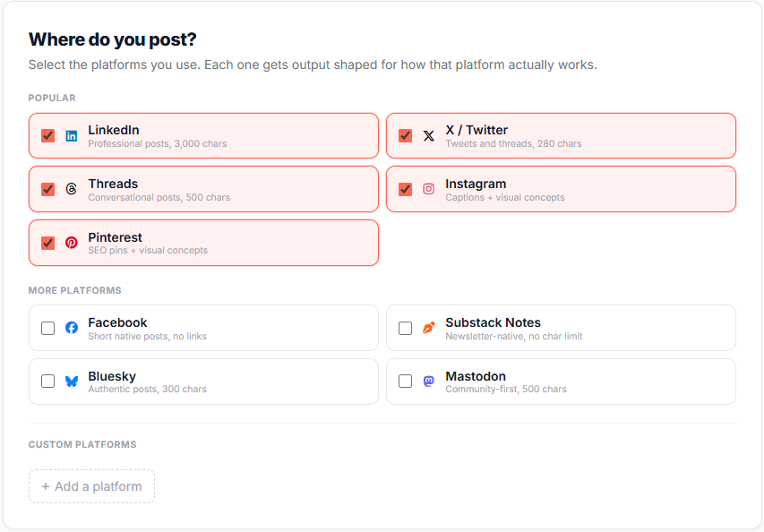
Task: Select the Instagram platform card
Action: pos(561,189)
